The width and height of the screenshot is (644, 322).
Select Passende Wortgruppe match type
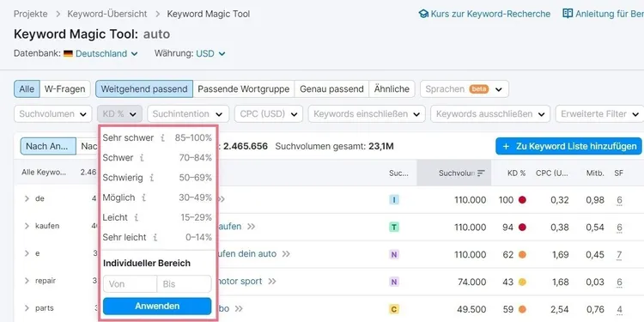tap(244, 89)
